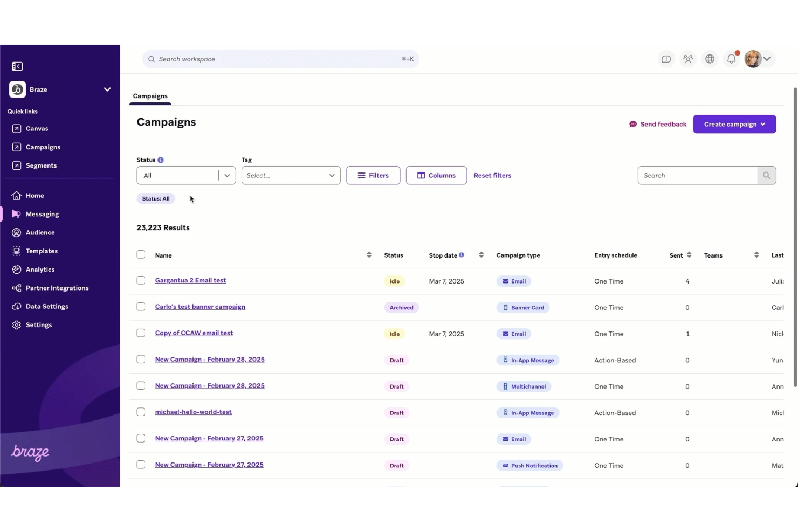Viewport: 798px width, 532px height.
Task: Open the Status filter dropdown
Action: point(185,175)
